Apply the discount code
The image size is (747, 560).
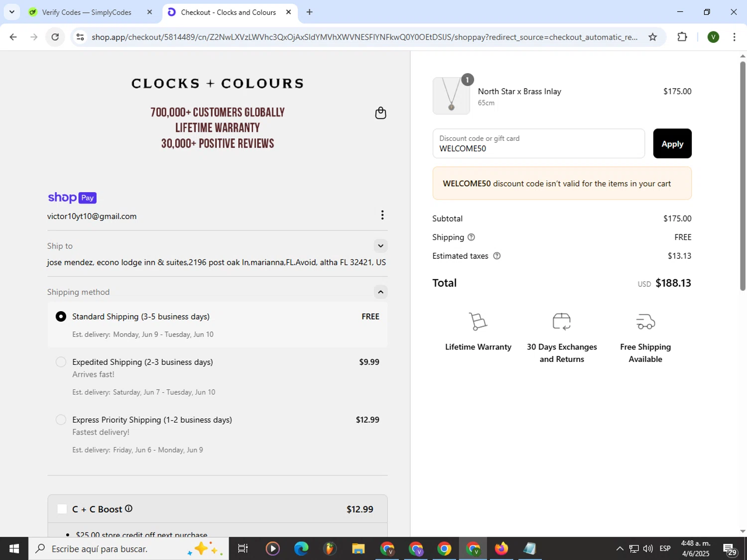click(672, 143)
